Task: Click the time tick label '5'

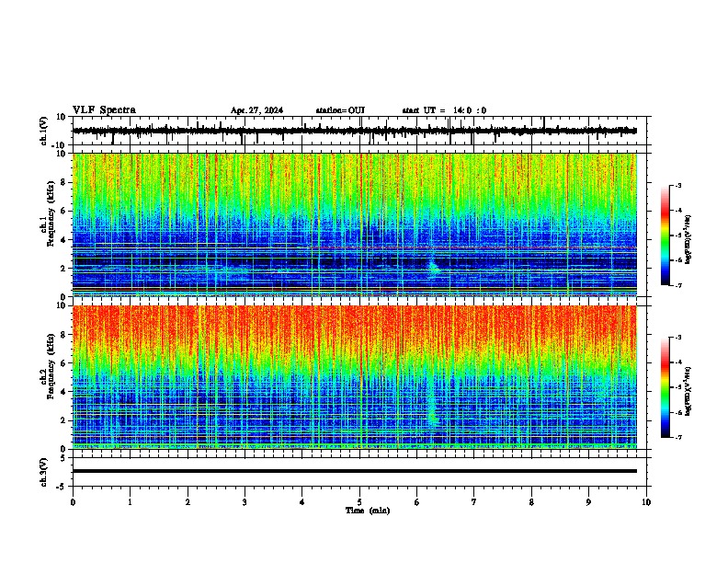Action: [359, 502]
